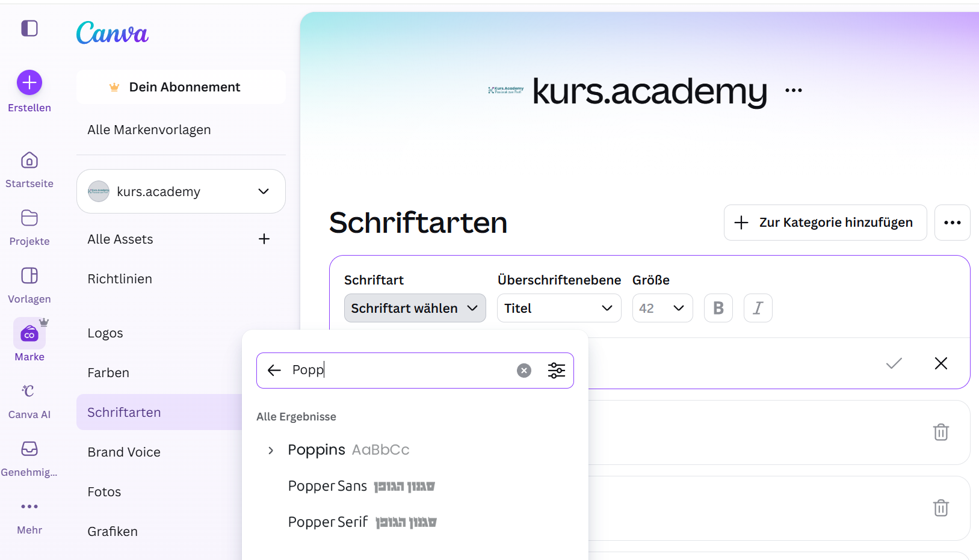
Task: Click the purple Erstellen plus button
Action: point(29,82)
